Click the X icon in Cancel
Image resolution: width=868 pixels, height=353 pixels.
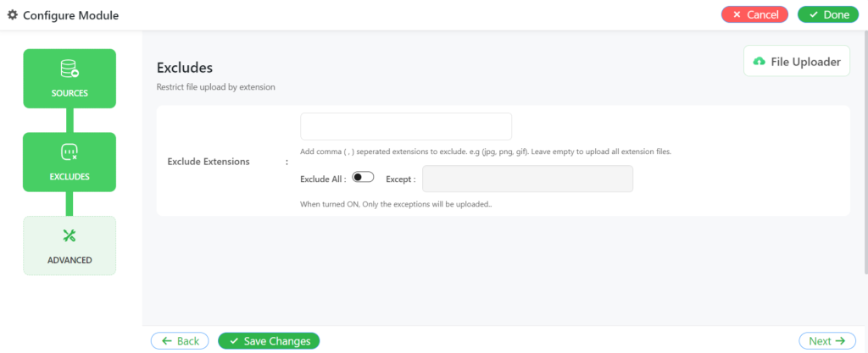737,15
